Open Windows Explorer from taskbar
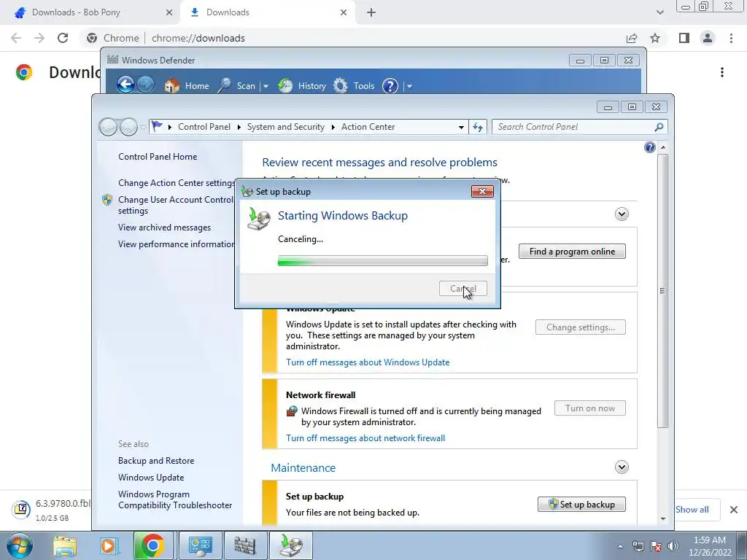This screenshot has width=747, height=560. (65, 545)
